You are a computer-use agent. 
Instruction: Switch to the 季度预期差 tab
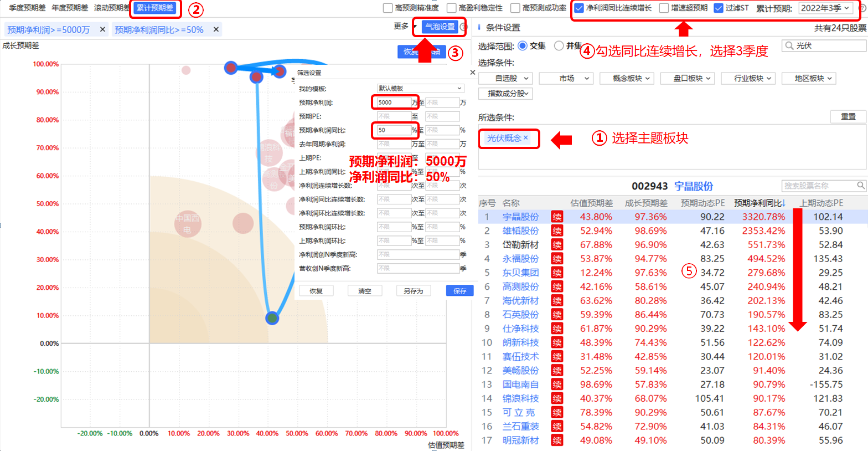click(28, 8)
